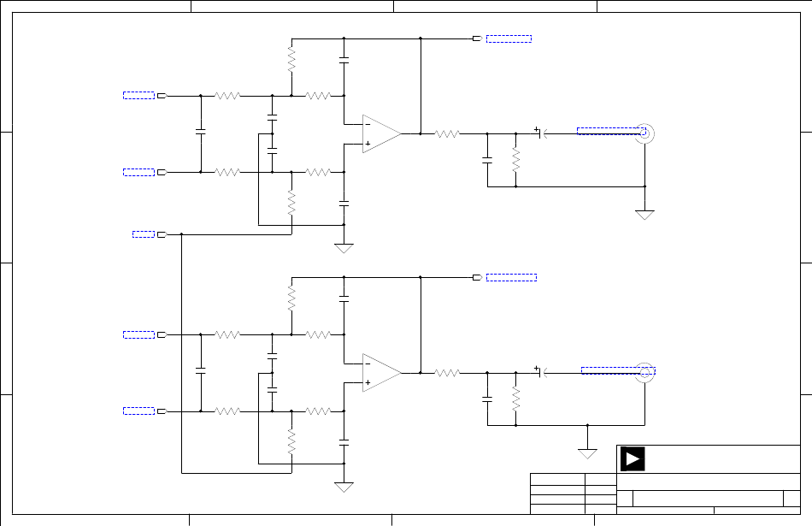Select upper output shunt resistor to ground
This screenshot has height=526, width=812.
[515, 160]
